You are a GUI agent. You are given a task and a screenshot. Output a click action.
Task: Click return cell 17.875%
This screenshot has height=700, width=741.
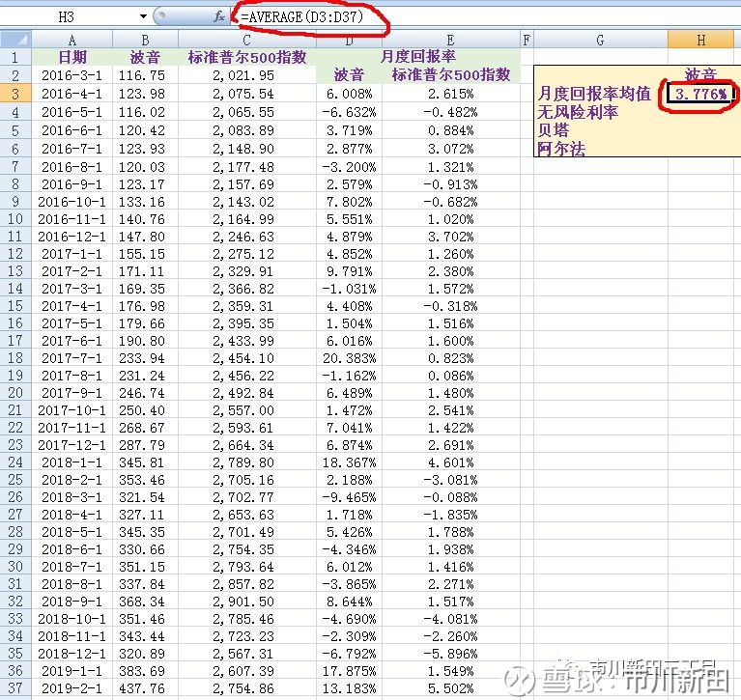349,671
